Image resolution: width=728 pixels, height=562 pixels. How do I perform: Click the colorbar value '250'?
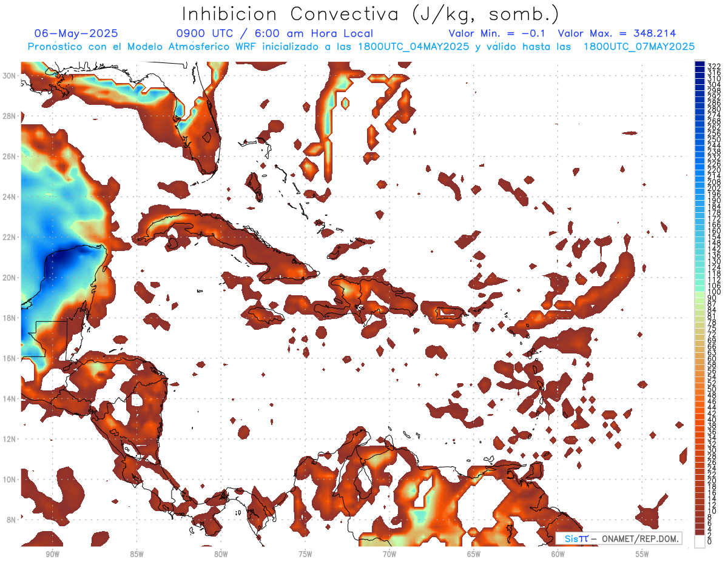pos(714,139)
